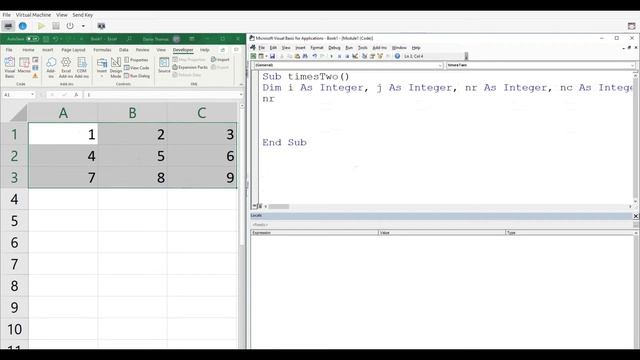Click the Save icon in VBA toolbar
This screenshot has width=640, height=360.
[x=272, y=56]
